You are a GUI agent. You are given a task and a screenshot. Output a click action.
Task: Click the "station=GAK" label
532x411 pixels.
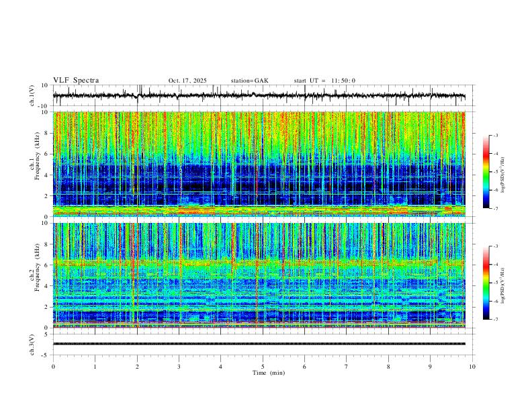point(249,81)
